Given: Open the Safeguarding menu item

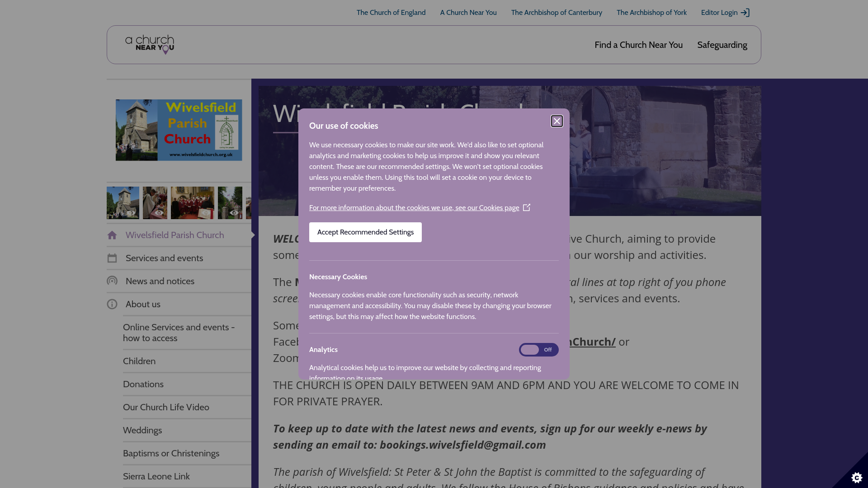Looking at the screenshot, I should [722, 45].
